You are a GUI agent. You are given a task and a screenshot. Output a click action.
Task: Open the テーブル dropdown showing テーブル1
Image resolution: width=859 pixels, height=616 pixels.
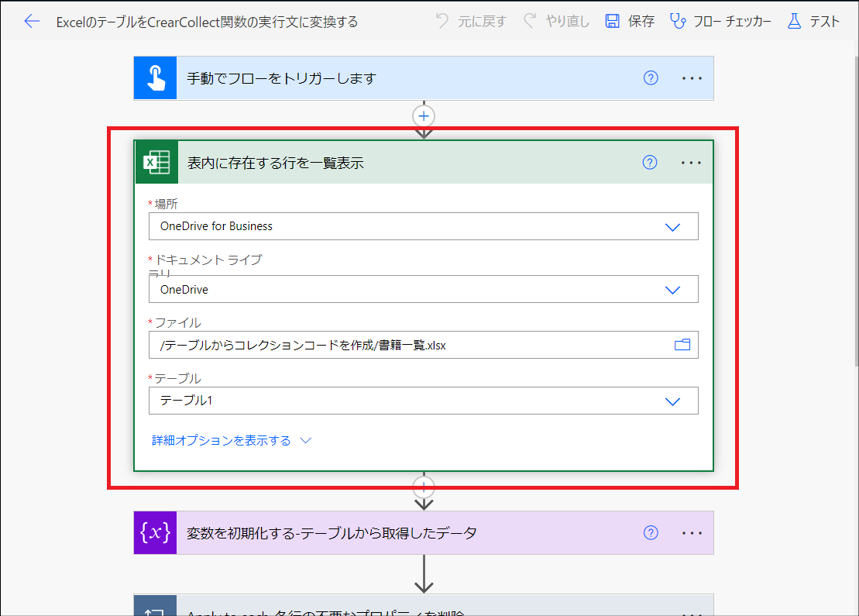tap(424, 401)
